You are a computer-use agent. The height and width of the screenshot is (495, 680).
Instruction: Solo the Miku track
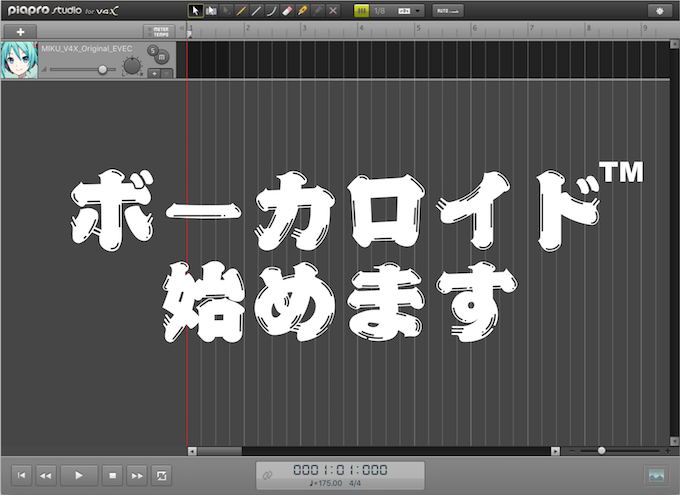click(x=152, y=50)
